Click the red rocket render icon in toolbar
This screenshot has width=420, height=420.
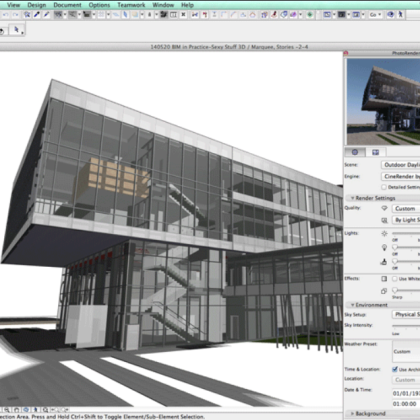coord(274,15)
